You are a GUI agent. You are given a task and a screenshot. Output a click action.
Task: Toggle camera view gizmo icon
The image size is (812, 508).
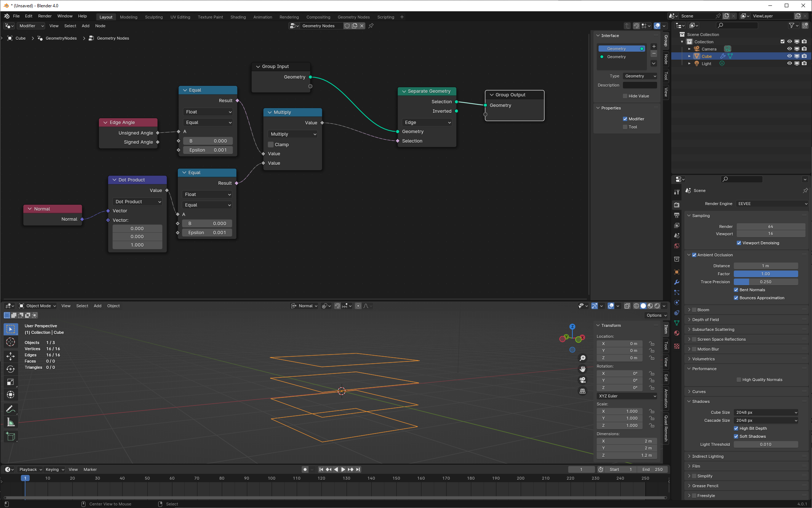click(x=583, y=380)
